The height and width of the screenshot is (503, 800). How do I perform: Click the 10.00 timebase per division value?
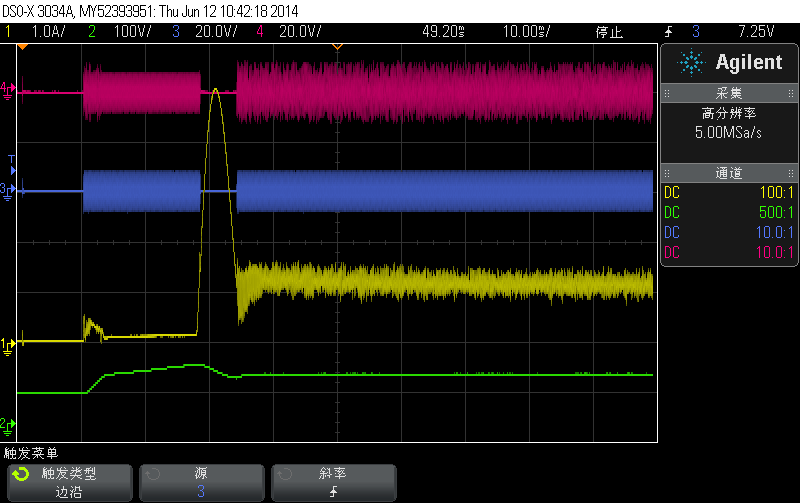[527, 32]
